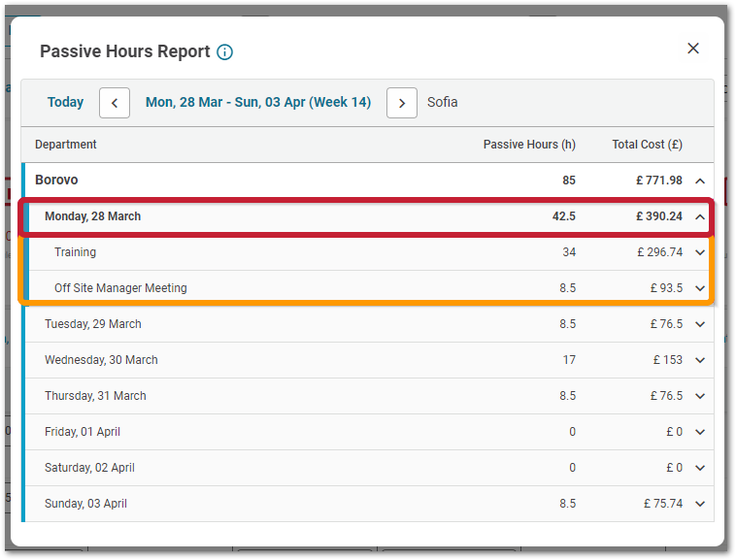Collapse the Borovo department row
Screen dimensions: 736x560
coord(700,181)
